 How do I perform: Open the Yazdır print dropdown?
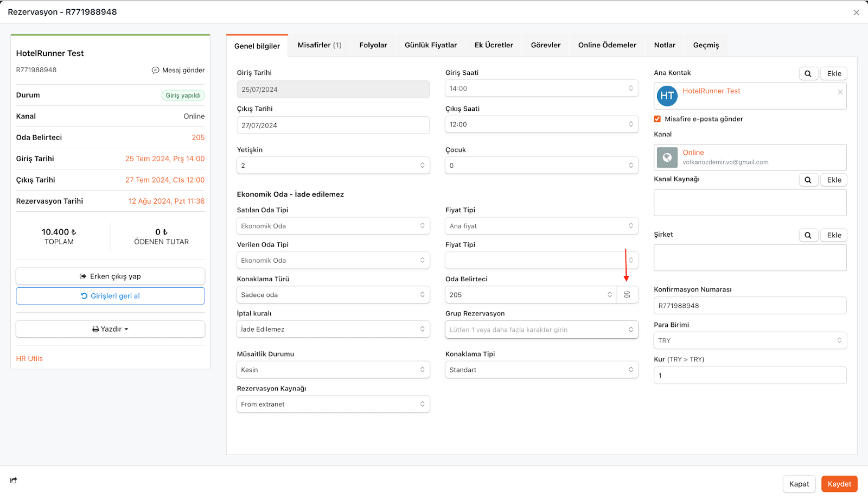(110, 329)
